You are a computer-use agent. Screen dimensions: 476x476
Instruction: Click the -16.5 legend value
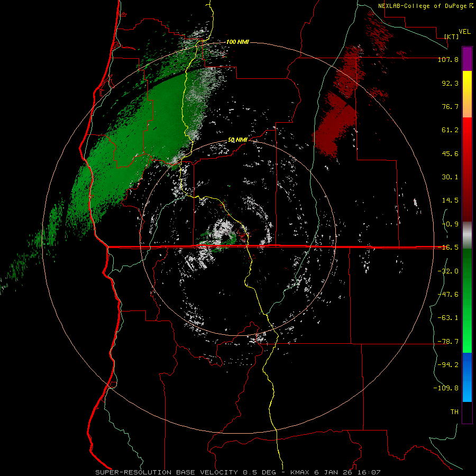coord(448,248)
